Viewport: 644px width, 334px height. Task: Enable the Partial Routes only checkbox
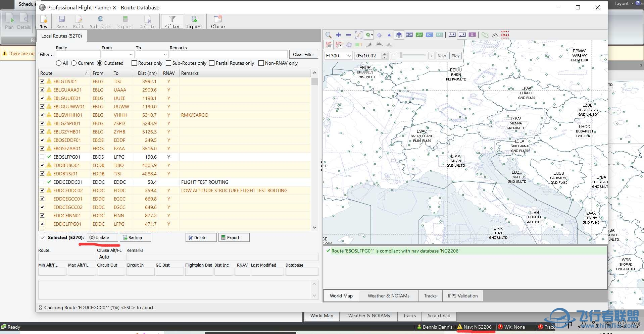[212, 63]
